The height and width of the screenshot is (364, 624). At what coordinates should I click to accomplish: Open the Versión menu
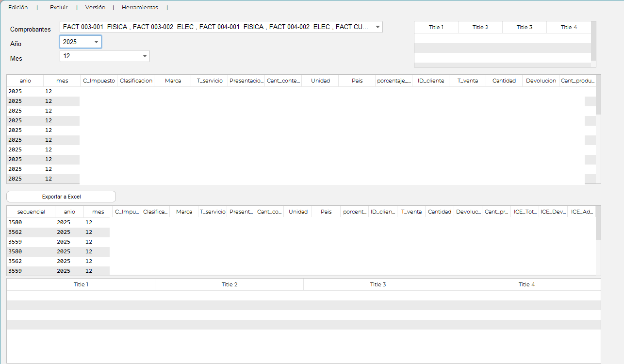click(95, 8)
